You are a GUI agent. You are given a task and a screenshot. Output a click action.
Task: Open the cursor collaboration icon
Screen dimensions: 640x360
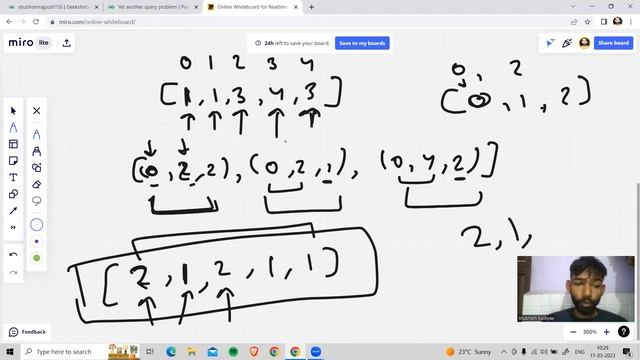(550, 43)
